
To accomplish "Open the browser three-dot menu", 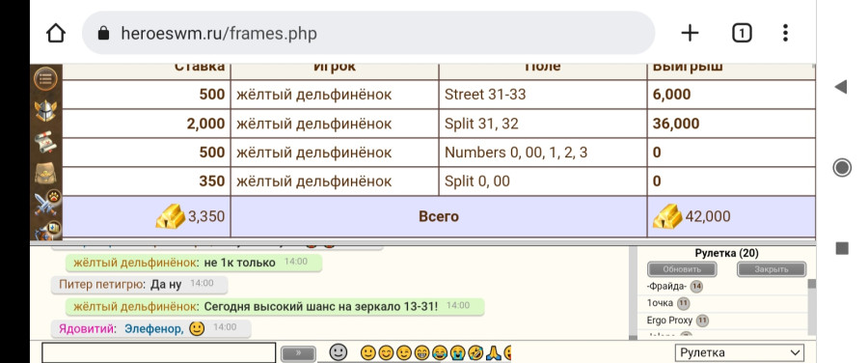I will 785,33.
